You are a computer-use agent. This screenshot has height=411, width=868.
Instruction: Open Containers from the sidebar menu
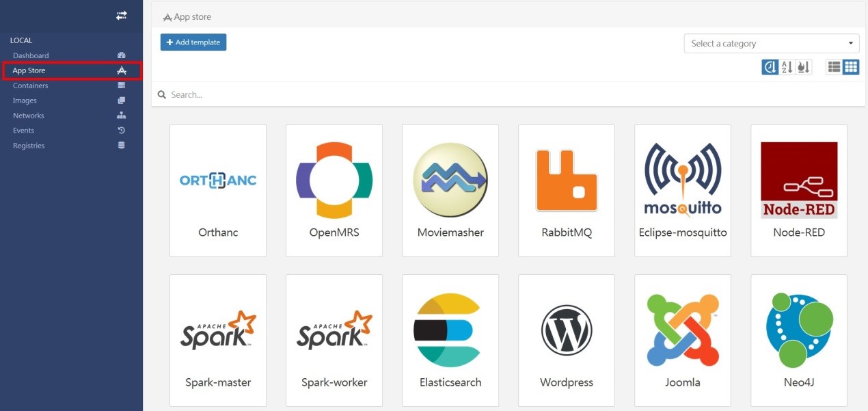[30, 85]
